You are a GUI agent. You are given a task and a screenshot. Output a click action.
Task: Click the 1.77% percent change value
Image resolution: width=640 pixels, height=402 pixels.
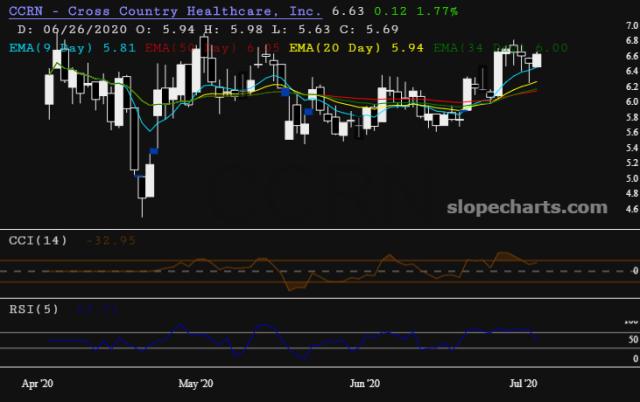[x=437, y=11]
